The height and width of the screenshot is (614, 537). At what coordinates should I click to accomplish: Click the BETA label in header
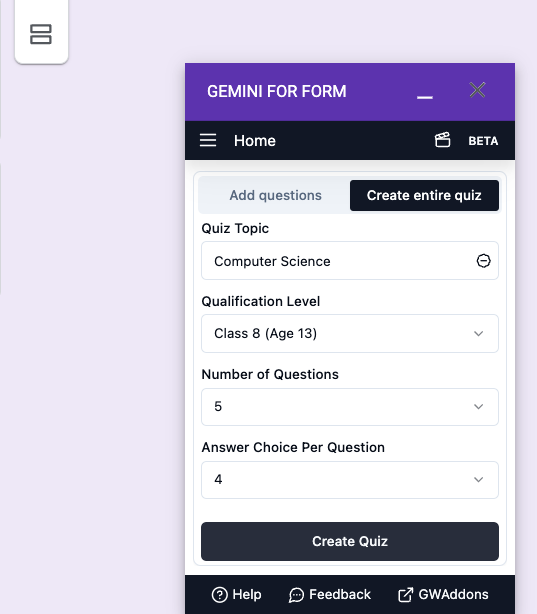483,141
